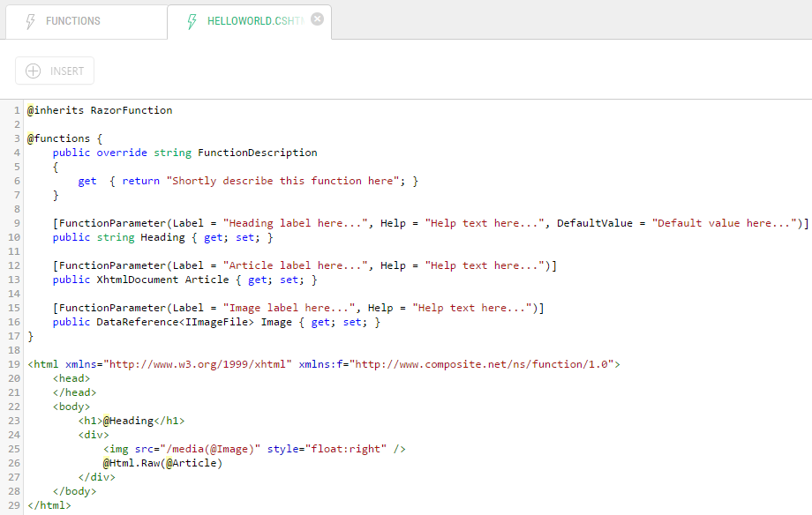Close the HelloWorld.cshtml tab

point(317,19)
